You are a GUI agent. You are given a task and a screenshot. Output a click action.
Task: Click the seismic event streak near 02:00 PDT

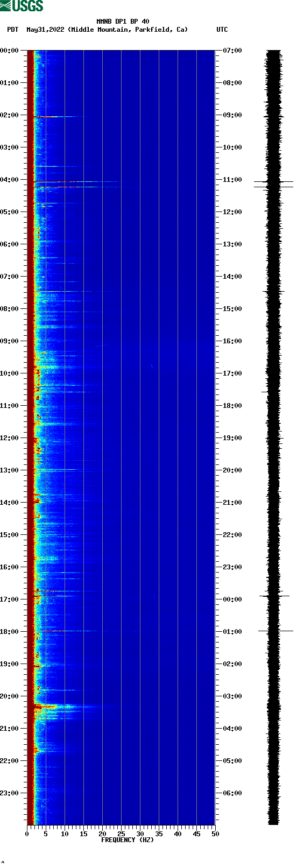coord(56,116)
